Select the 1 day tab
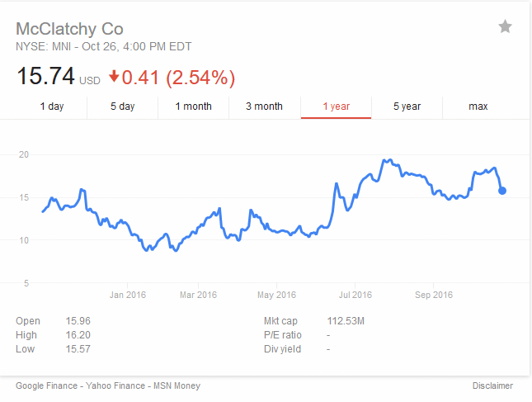Viewport: 532px width, 402px height. coord(52,106)
